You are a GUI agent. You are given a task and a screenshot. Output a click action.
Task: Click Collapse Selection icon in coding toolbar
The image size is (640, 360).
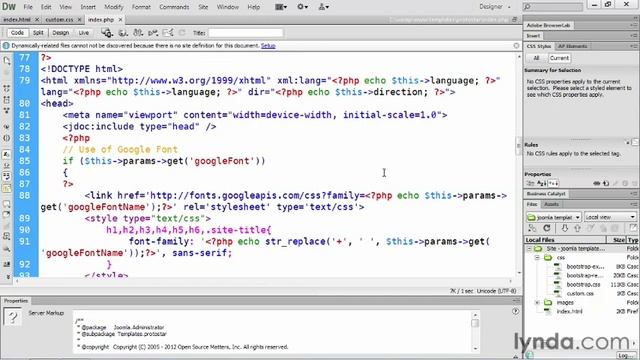[7, 99]
